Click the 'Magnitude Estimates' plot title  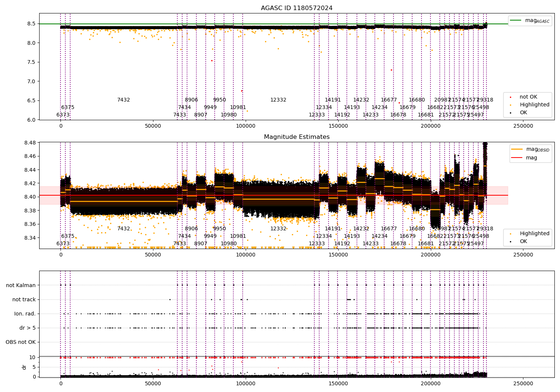point(296,137)
